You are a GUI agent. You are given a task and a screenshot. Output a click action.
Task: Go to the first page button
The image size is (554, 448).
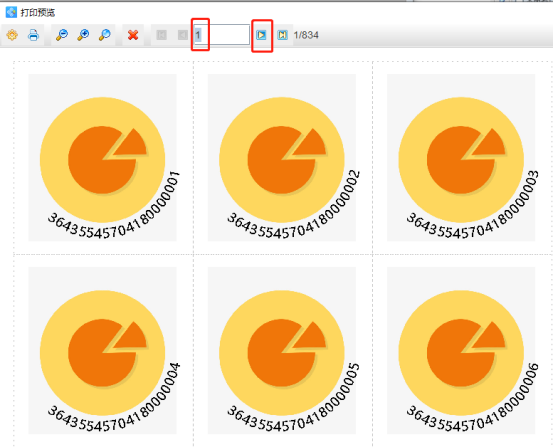click(161, 35)
